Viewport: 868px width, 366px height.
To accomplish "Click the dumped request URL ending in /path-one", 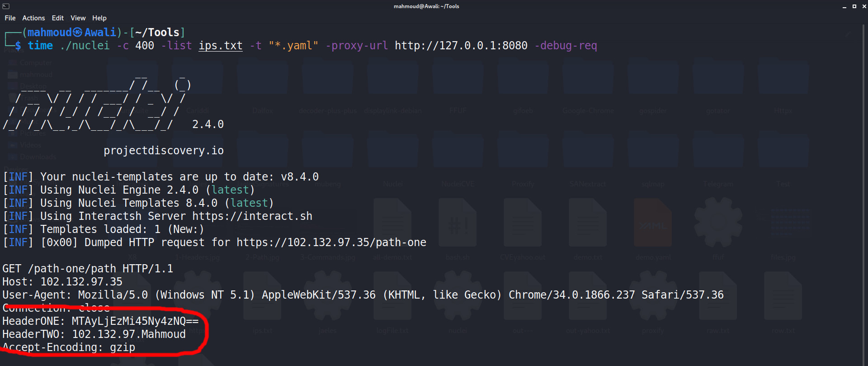I will point(331,242).
